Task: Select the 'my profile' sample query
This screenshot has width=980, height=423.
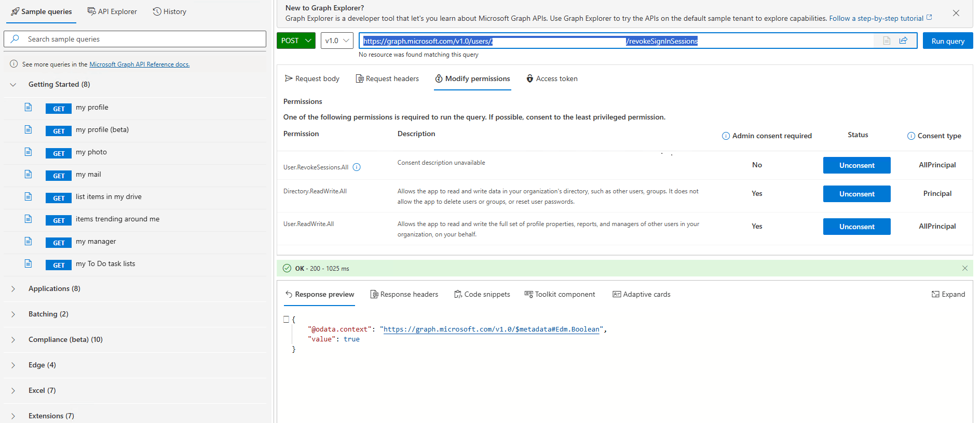Action: (92, 107)
